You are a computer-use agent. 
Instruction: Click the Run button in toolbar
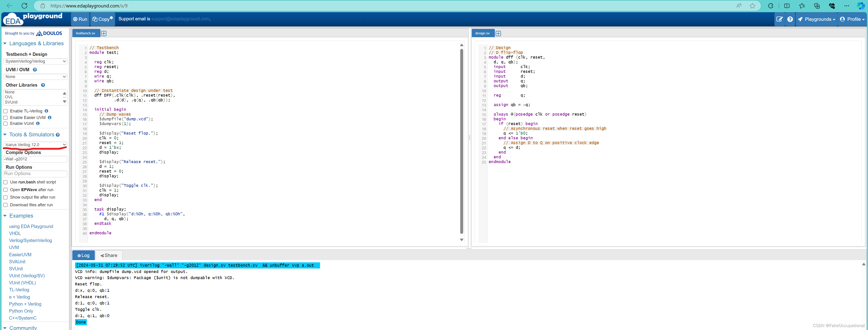pos(80,19)
